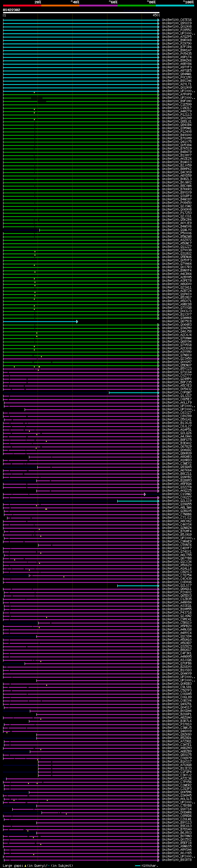Click the partial cyan bar for Q2LGI7

pos(138,586)
